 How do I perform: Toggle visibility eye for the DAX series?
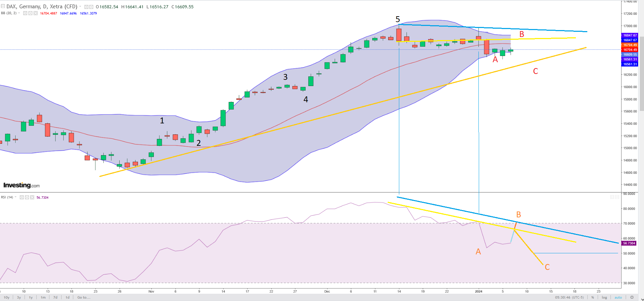coord(86,7)
